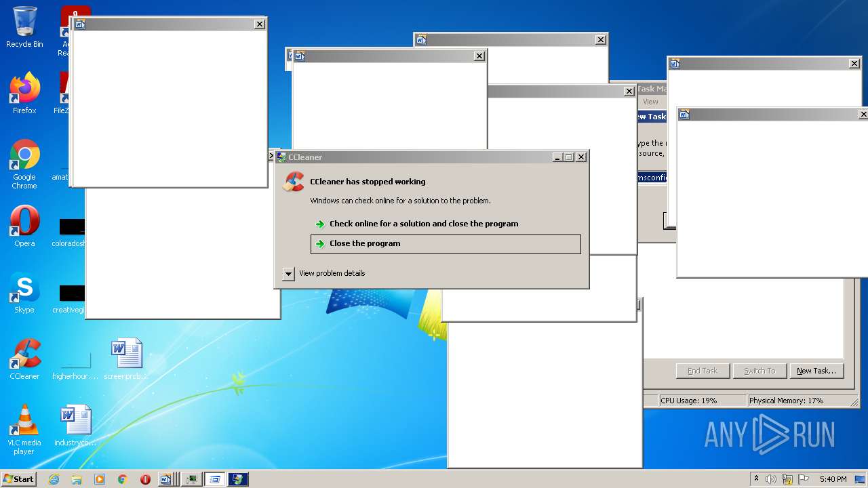The image size is (868, 488).
Task: Open the Start menu
Action: 18,479
